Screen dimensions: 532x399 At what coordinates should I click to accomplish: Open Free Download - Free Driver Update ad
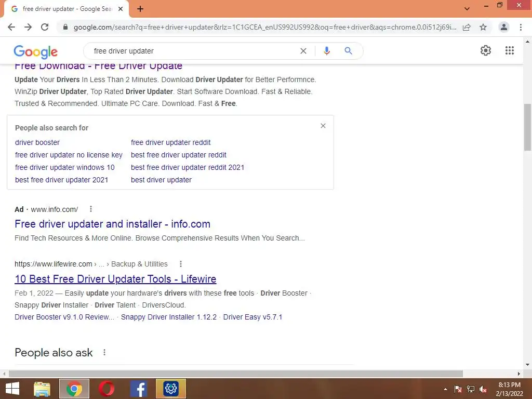(x=98, y=66)
